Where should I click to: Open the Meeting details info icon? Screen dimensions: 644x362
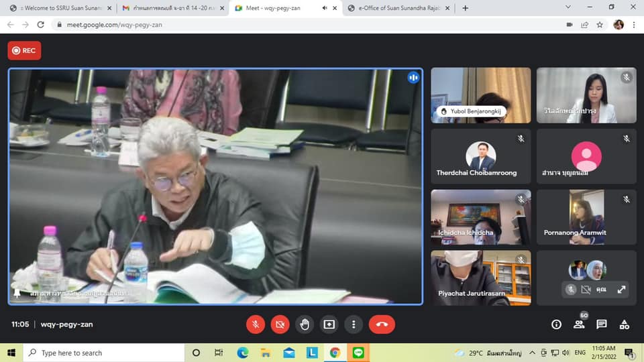[x=556, y=324]
